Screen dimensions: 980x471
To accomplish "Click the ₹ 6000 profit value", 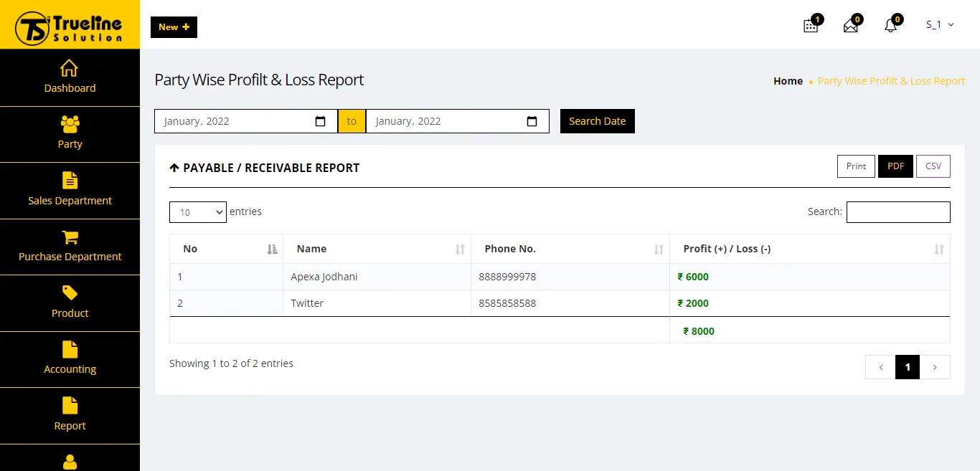I will click(693, 277).
